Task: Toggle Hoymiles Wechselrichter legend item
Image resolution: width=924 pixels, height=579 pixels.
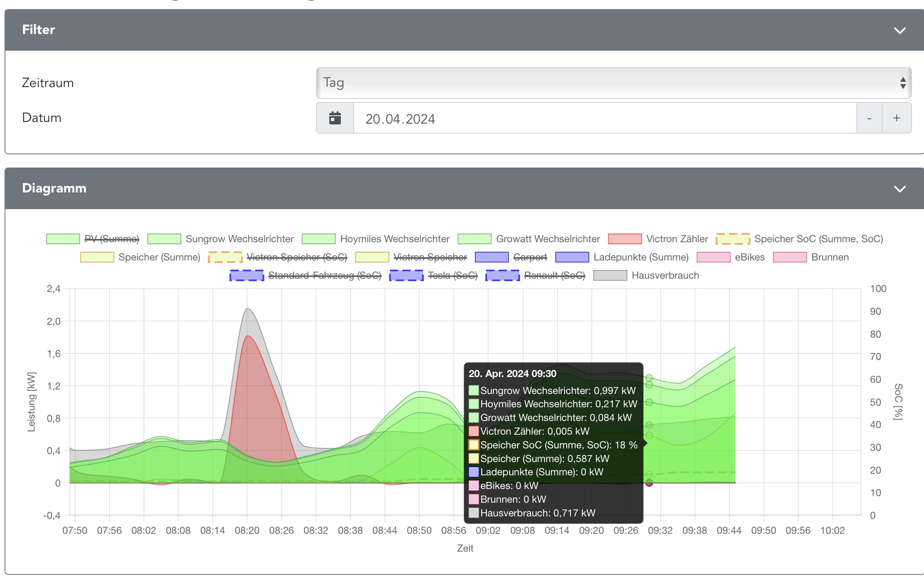Action: [394, 239]
